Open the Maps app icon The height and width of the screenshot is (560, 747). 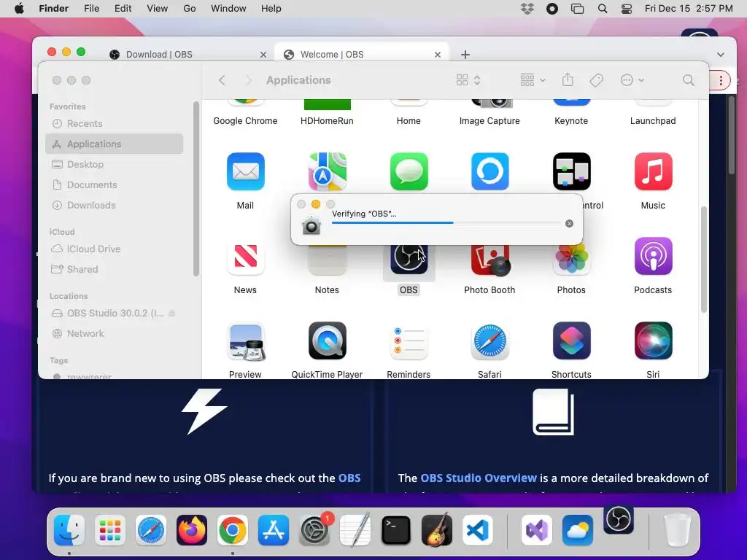click(328, 171)
